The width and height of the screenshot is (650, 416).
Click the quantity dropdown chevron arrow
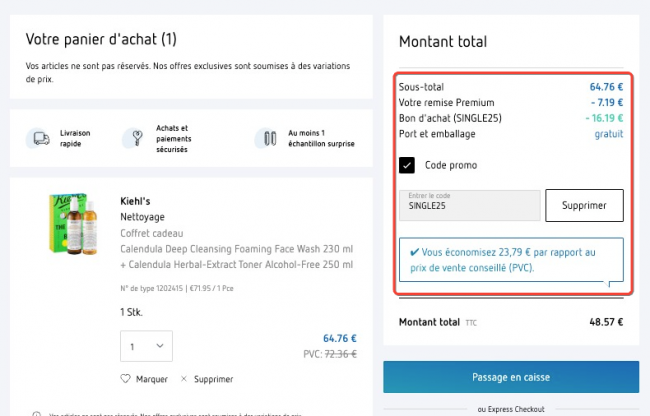tap(160, 346)
